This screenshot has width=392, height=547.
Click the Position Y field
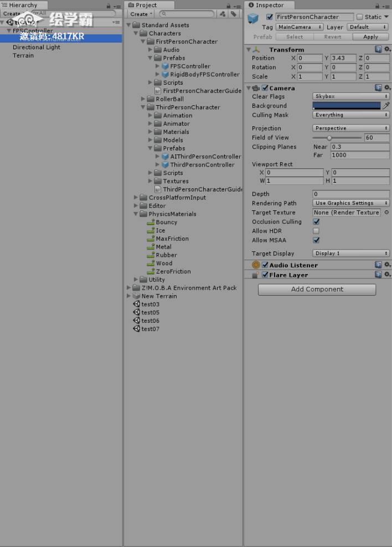(x=343, y=58)
